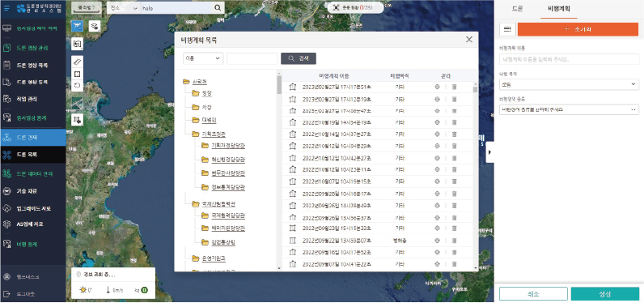Image resolution: width=644 pixels, height=303 pixels.
Task: Click the dialog search text field
Action: [x=252, y=58]
